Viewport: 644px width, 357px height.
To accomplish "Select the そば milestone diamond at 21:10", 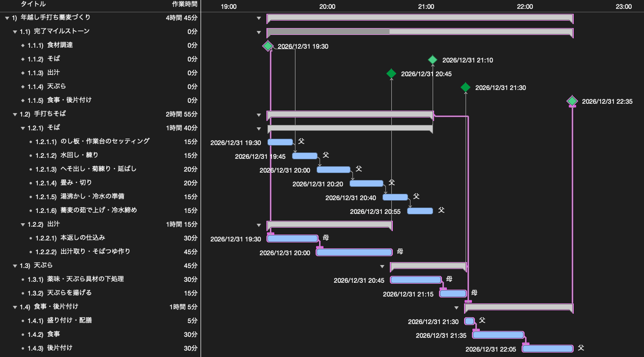I will [432, 60].
